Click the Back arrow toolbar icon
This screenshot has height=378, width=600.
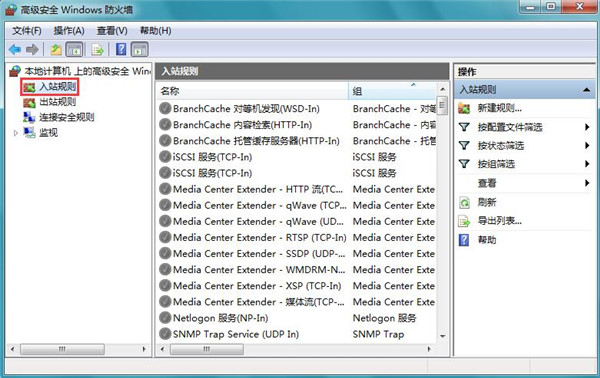pyautogui.click(x=15, y=49)
